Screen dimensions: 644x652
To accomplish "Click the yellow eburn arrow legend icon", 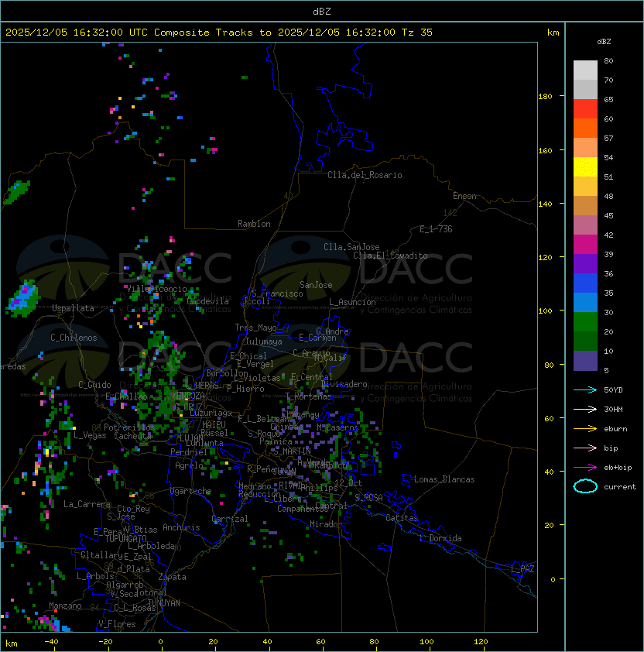I will [x=585, y=429].
